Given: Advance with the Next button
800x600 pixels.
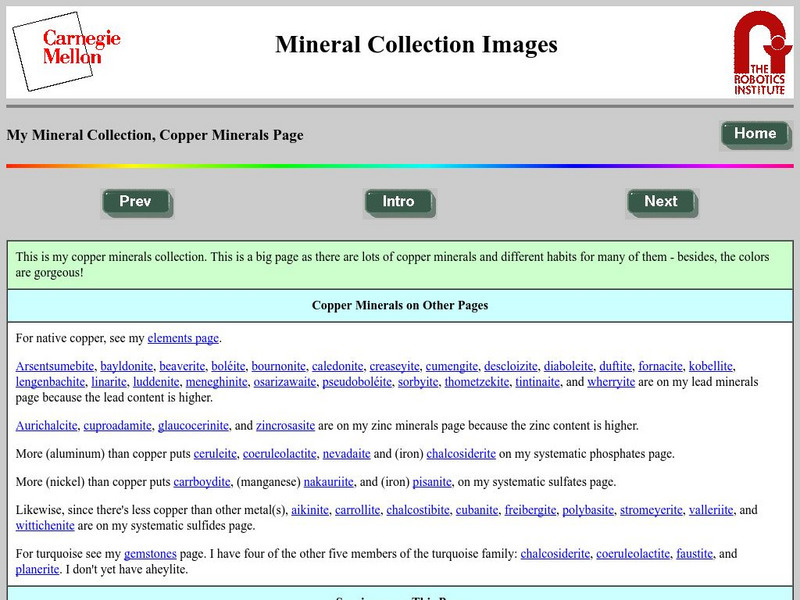Looking at the screenshot, I should pos(661,202).
